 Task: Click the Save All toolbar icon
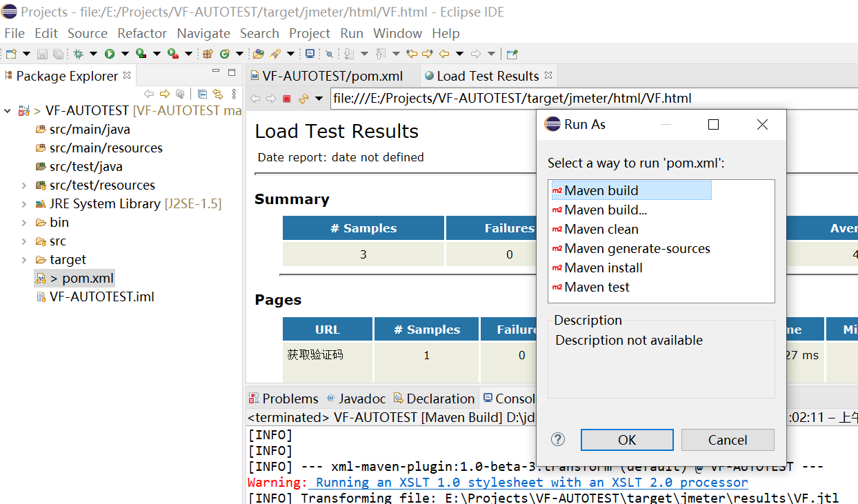(x=58, y=54)
